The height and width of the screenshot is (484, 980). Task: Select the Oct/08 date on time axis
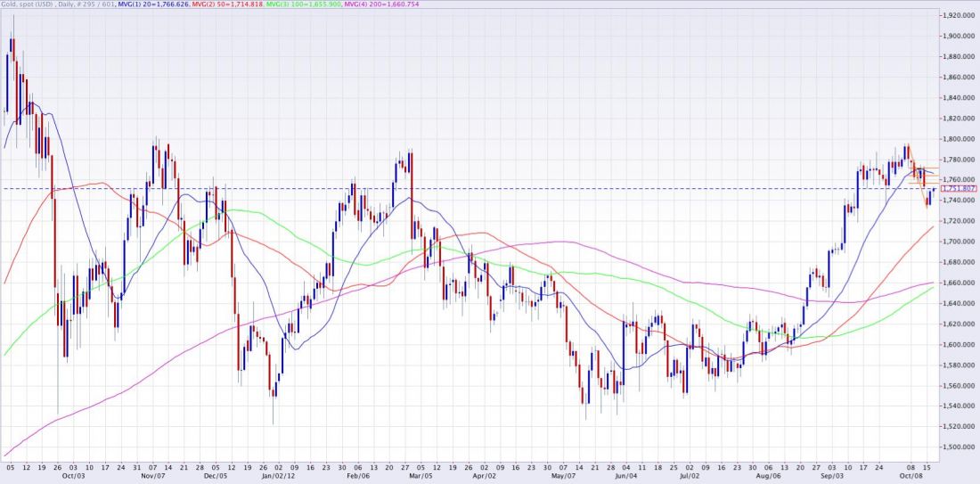click(911, 478)
